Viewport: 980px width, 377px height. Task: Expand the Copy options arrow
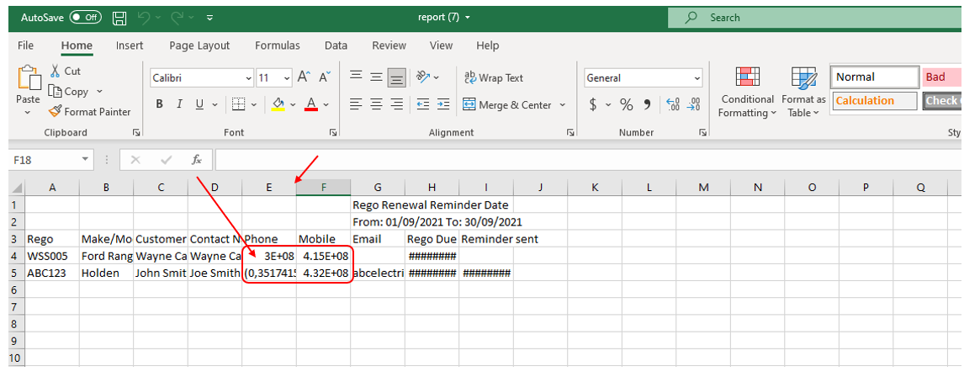pos(99,91)
